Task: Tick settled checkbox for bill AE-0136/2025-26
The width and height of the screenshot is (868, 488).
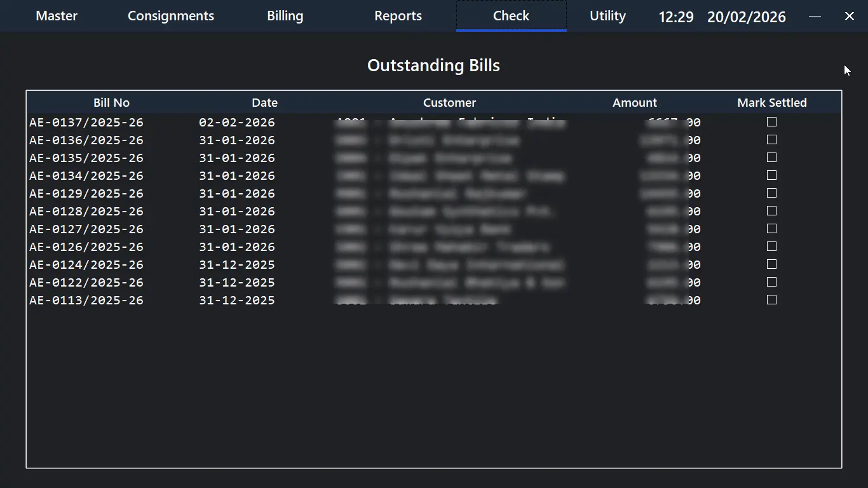Action: 771,140
